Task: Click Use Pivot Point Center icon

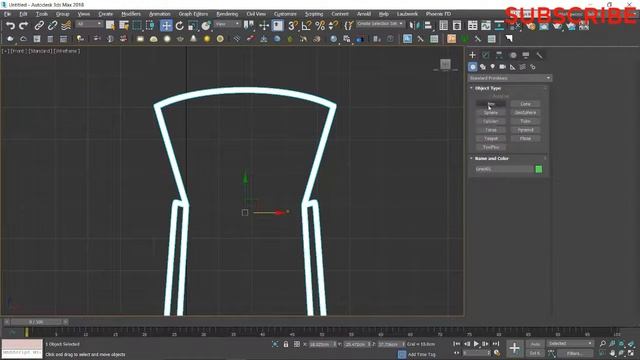Action: pyautogui.click(x=249, y=26)
